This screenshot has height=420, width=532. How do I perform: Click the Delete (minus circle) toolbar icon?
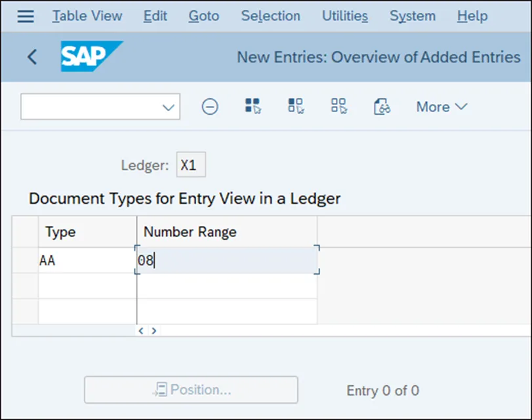(x=210, y=107)
